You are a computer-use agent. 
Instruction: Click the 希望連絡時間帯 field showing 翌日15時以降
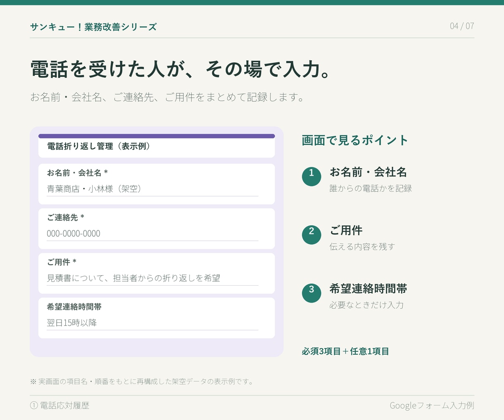(x=152, y=323)
